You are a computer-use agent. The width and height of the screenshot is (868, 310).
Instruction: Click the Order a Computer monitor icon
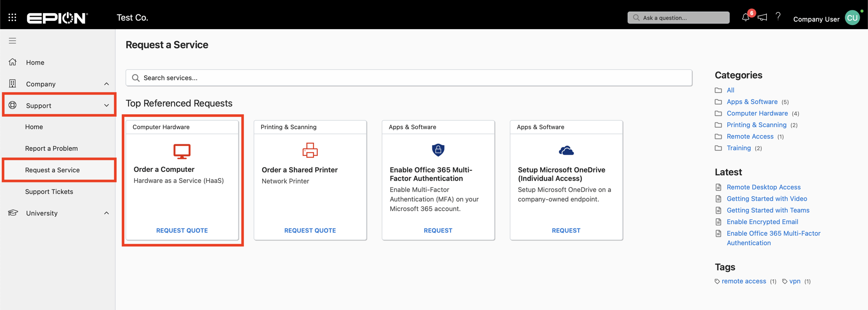pos(182,151)
